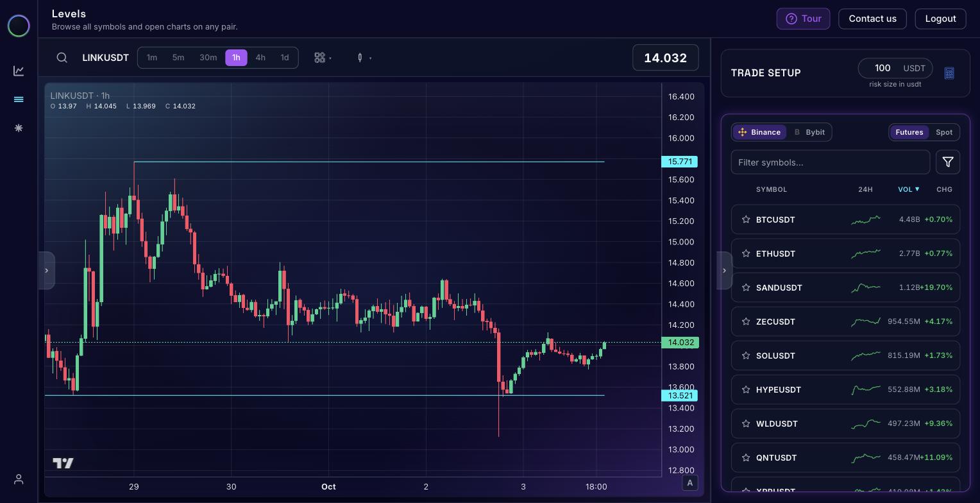Viewport: 980px width, 503px height.
Task: Select the 1h timeframe
Action: click(x=236, y=58)
